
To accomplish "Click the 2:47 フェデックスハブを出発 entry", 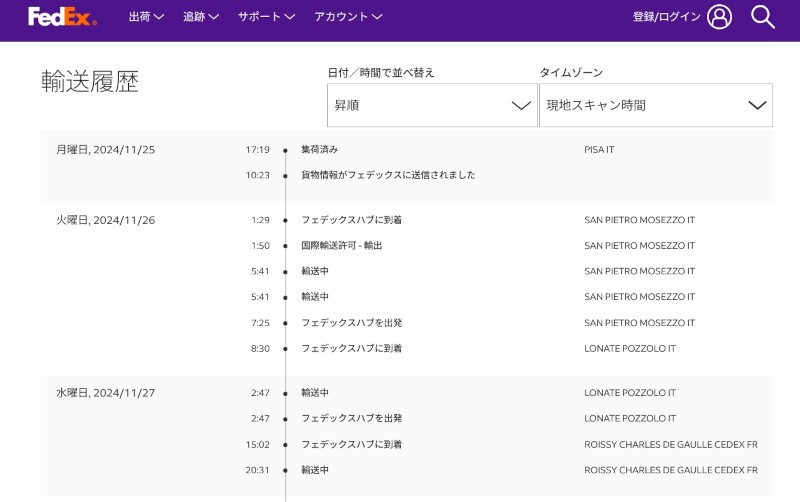I will [x=352, y=418].
